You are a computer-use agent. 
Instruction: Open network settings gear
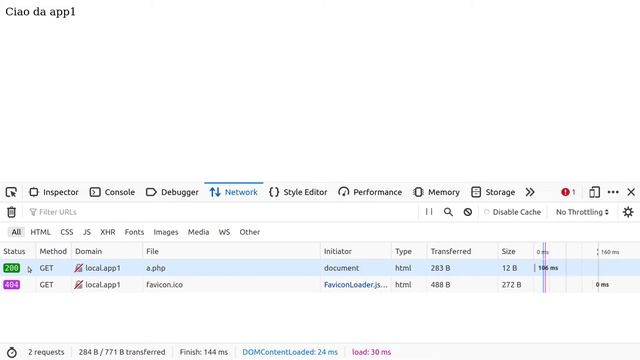click(x=628, y=212)
